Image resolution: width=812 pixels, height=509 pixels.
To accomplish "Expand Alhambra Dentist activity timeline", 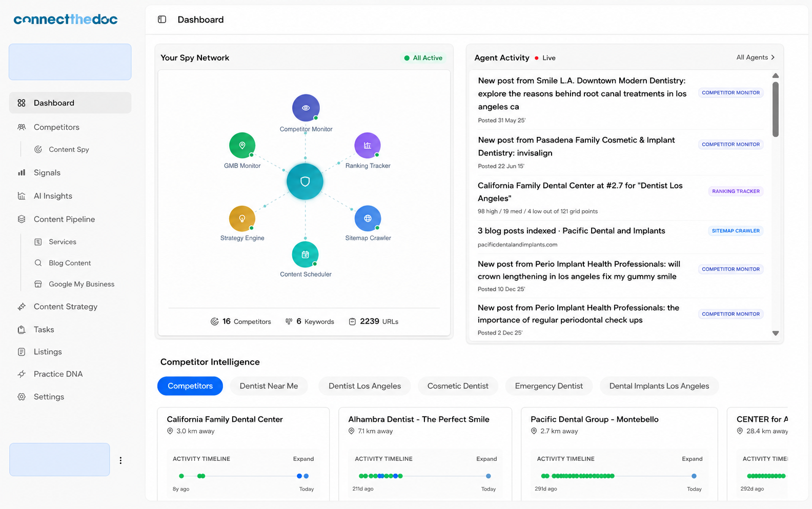I will 486,459.
